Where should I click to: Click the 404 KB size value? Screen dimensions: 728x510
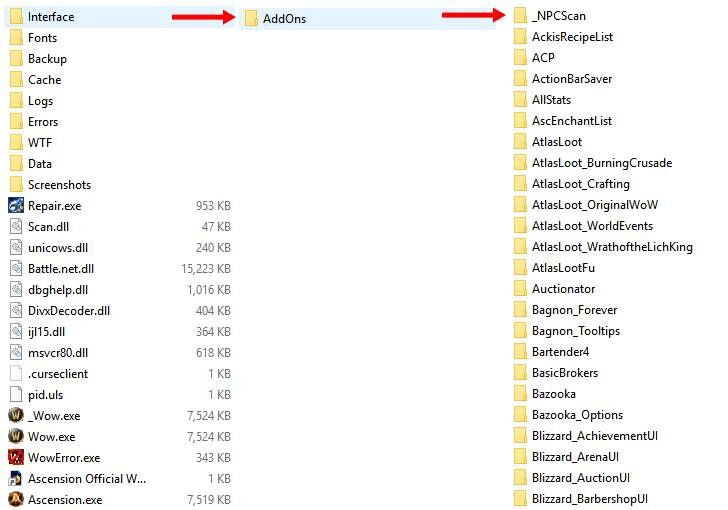tap(213, 310)
